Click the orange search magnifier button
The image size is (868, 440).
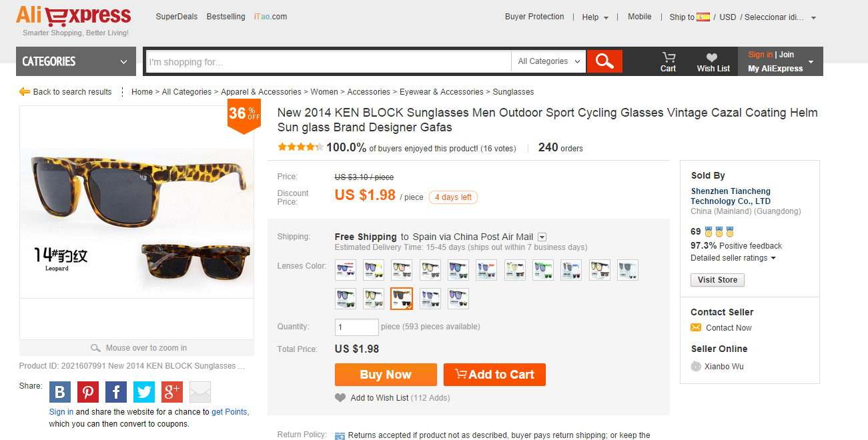pos(604,61)
